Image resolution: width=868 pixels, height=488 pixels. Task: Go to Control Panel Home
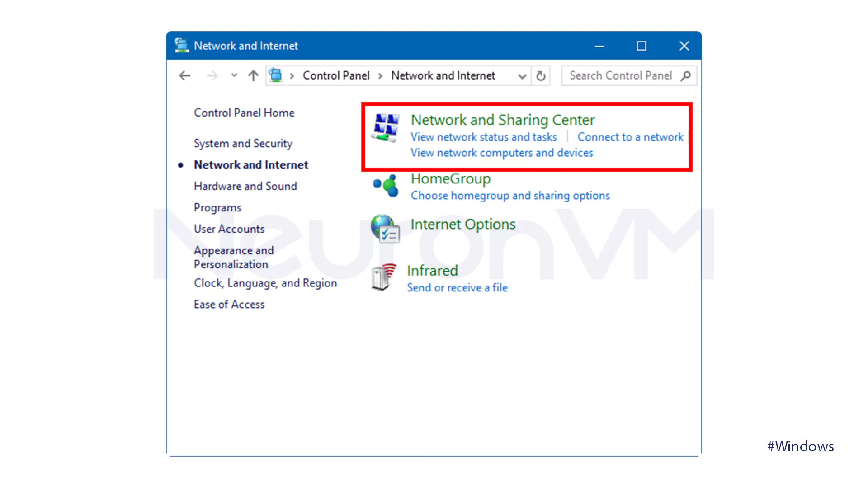244,113
